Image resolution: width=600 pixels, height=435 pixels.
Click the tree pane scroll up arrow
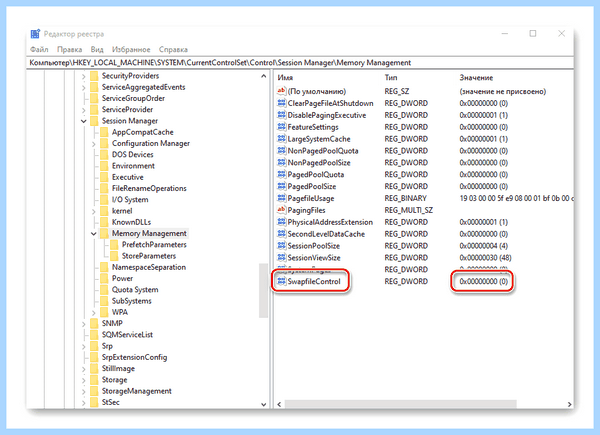[263, 76]
